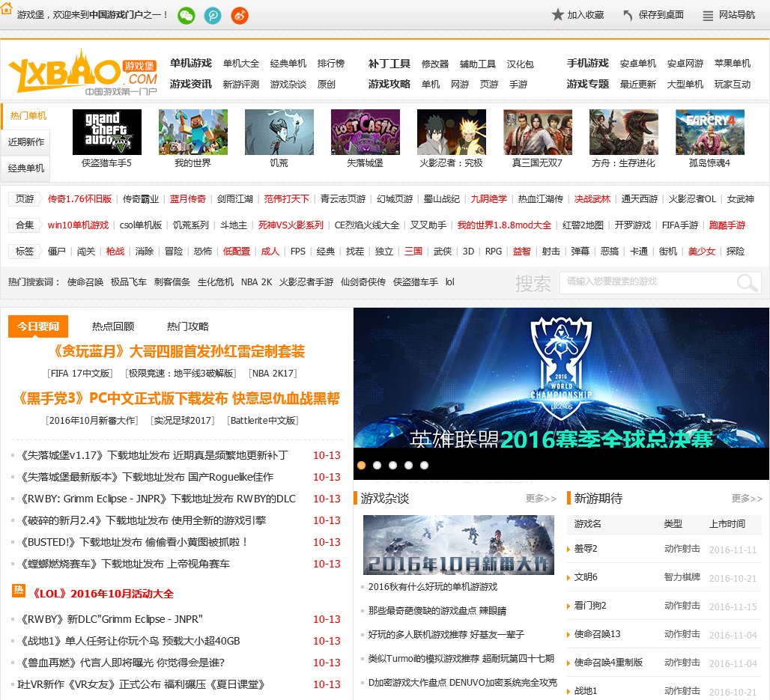The image size is (770, 700).
Task: Open the 网站导航 menu icon
Action: click(x=708, y=16)
